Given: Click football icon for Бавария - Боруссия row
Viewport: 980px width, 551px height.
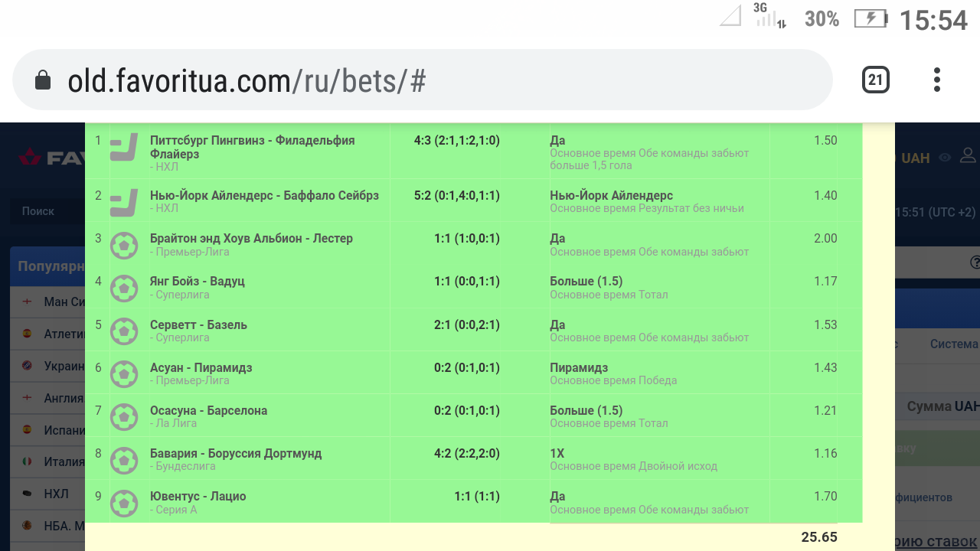Looking at the screenshot, I should [x=124, y=460].
